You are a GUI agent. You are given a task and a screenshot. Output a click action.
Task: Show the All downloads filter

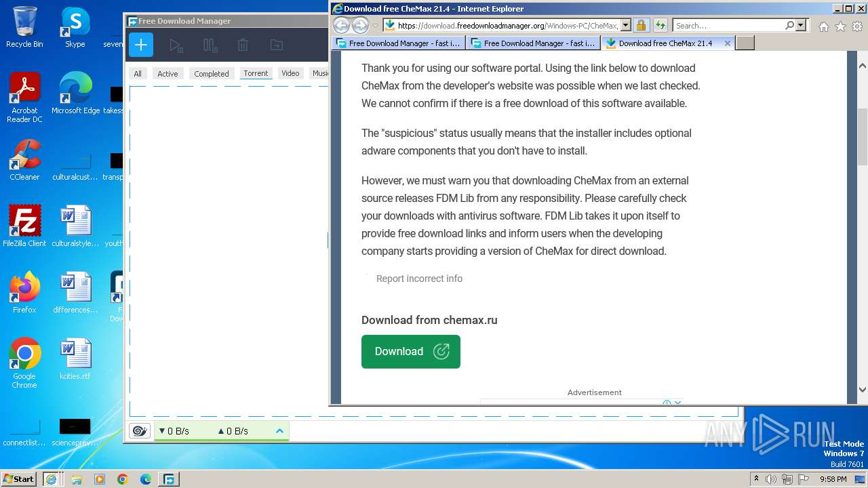[x=138, y=74]
